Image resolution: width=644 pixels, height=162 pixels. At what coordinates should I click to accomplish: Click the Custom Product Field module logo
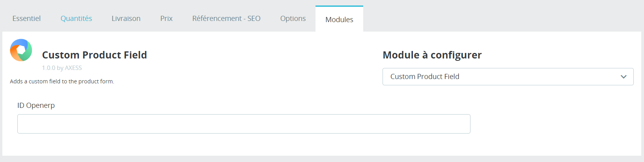[21, 50]
